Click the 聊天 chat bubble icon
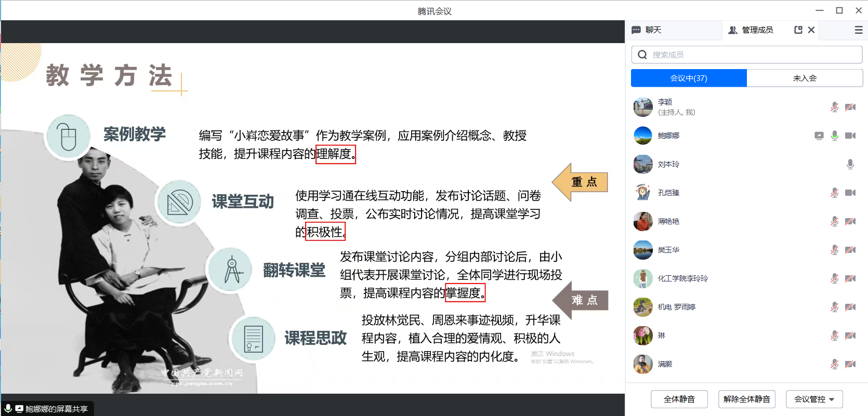Image resolution: width=868 pixels, height=416 pixels. (636, 30)
